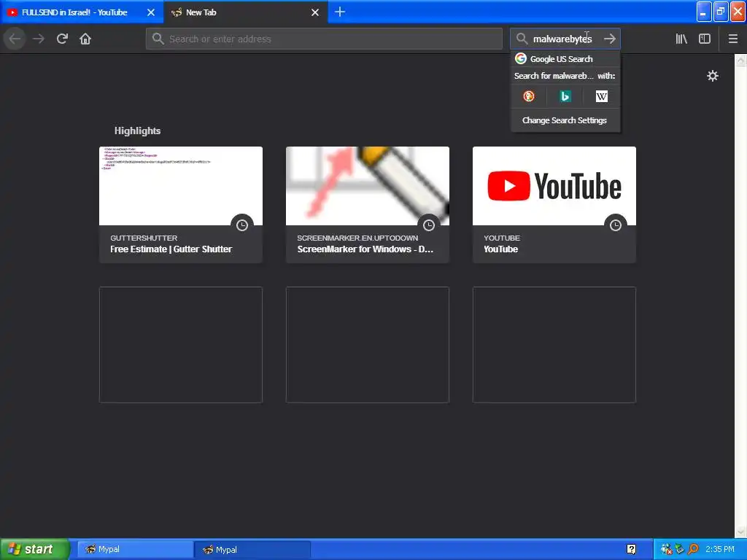Screen dimensions: 747x560
Task: Reload the current page
Action: click(63, 39)
